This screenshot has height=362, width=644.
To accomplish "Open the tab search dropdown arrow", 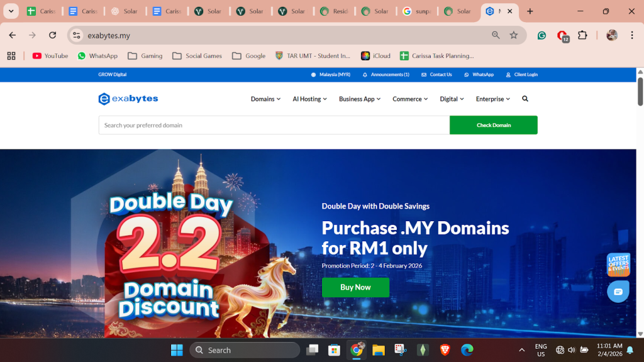I will click(11, 11).
